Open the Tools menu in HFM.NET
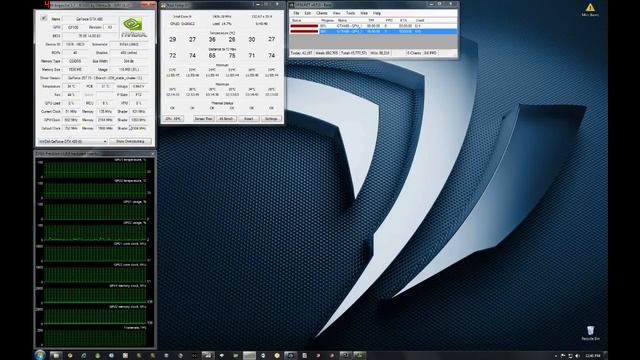 (x=350, y=13)
